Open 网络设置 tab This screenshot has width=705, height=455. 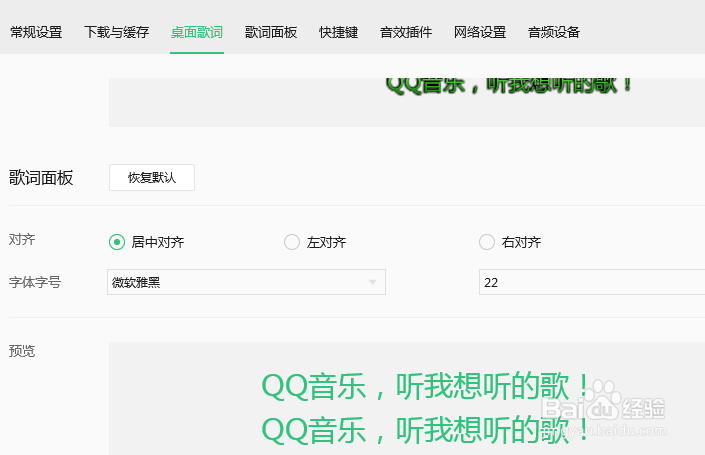pos(480,32)
